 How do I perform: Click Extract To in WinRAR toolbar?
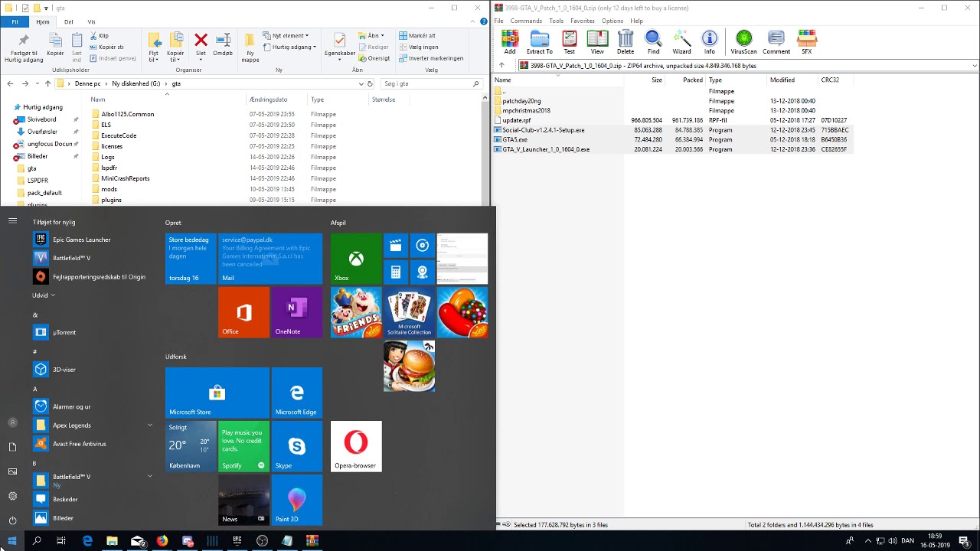click(539, 42)
